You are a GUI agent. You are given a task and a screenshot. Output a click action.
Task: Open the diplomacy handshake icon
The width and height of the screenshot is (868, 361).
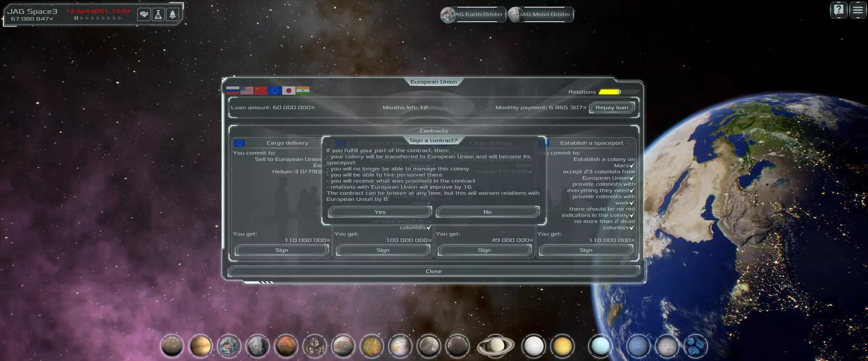click(x=144, y=15)
